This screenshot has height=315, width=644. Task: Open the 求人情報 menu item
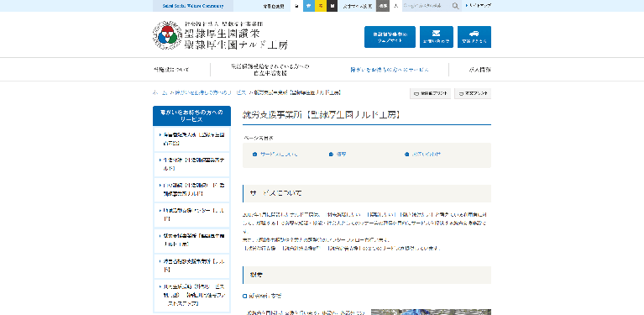(x=479, y=70)
